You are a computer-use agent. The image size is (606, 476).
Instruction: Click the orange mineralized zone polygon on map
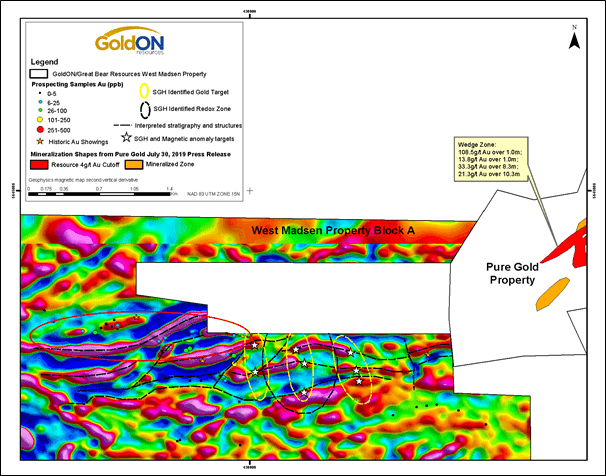tap(553, 294)
